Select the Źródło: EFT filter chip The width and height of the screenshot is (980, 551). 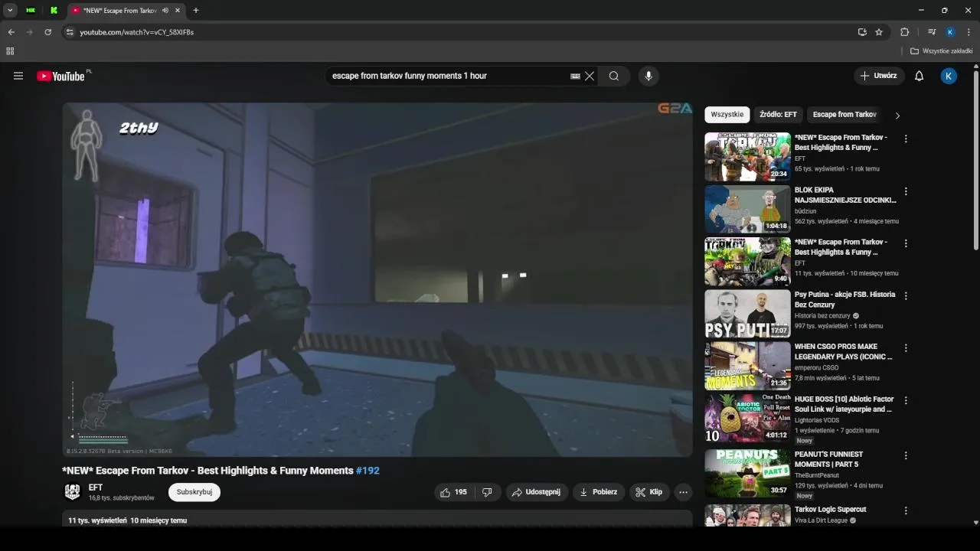tap(779, 115)
